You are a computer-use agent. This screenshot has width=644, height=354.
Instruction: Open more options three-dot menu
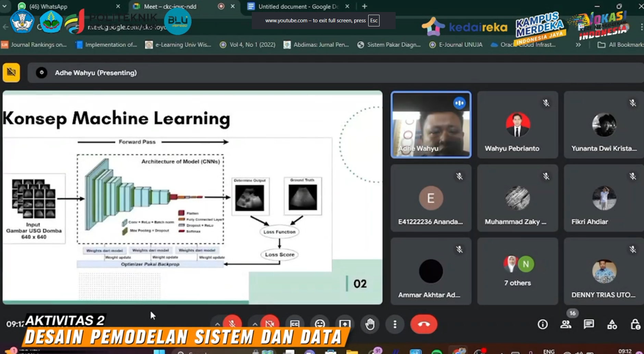(x=395, y=324)
